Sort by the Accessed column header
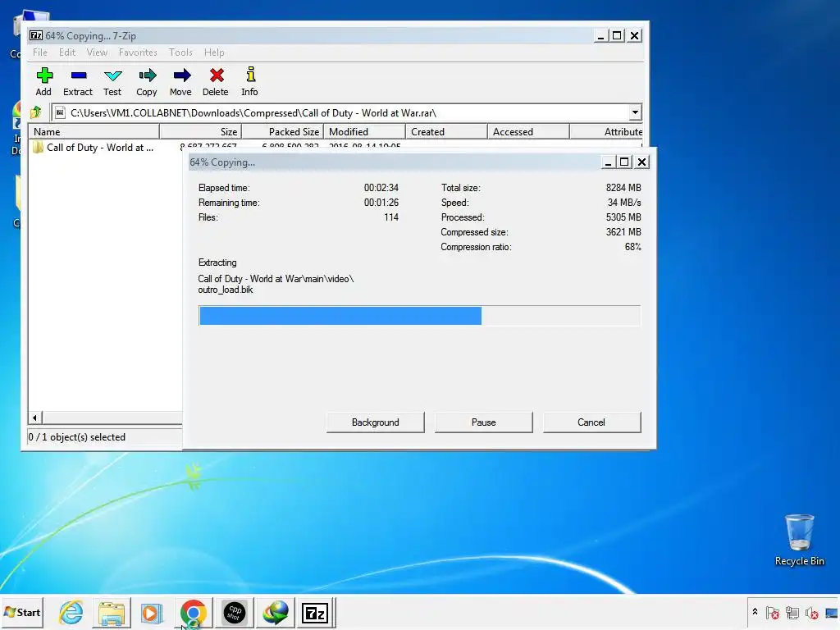 (x=528, y=132)
